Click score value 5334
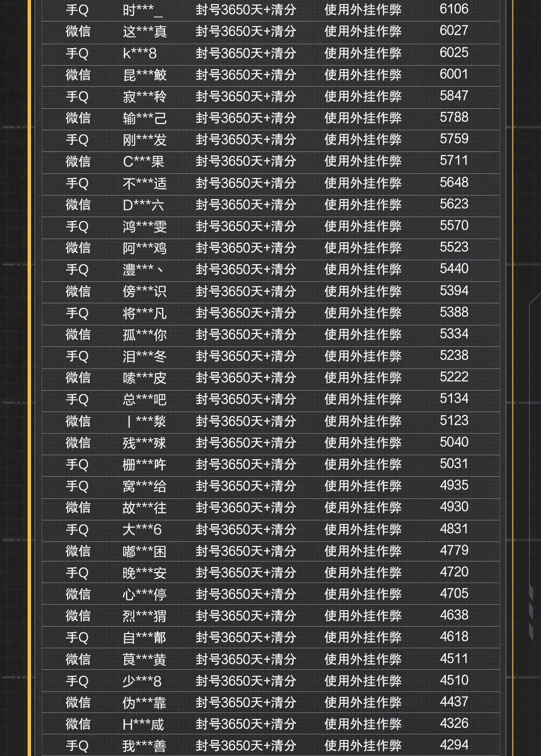This screenshot has height=756, width=541. 454,334
